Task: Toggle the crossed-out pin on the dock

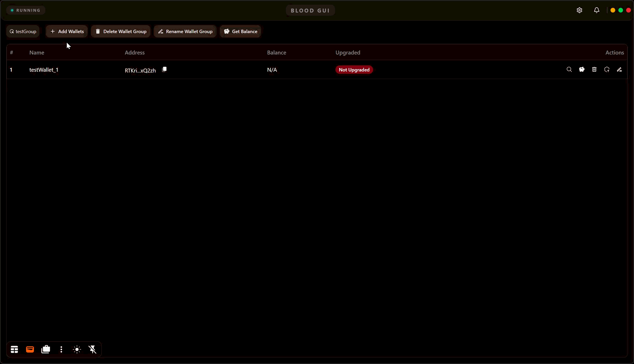Action: pyautogui.click(x=93, y=349)
